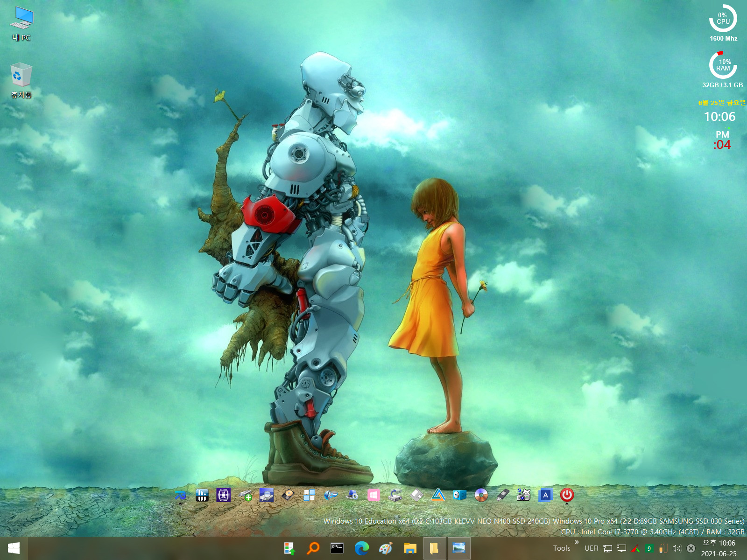This screenshot has height=560, width=747.
Task: Click the 10:06 desktop clock widget
Action: click(719, 117)
